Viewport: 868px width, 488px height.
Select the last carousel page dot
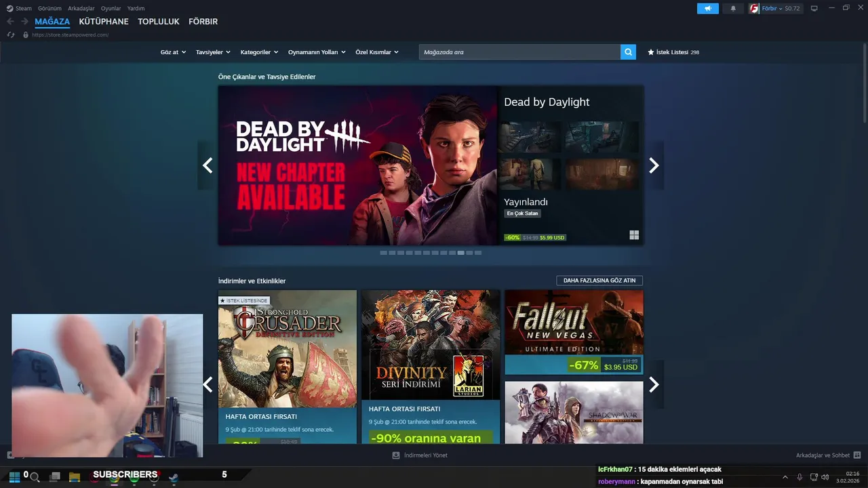click(x=478, y=253)
